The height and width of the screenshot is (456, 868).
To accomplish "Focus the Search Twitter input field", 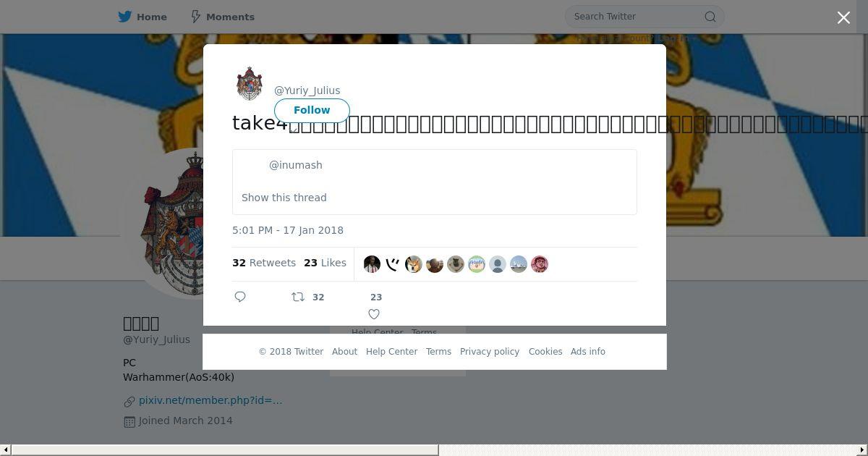I will 637,17.
